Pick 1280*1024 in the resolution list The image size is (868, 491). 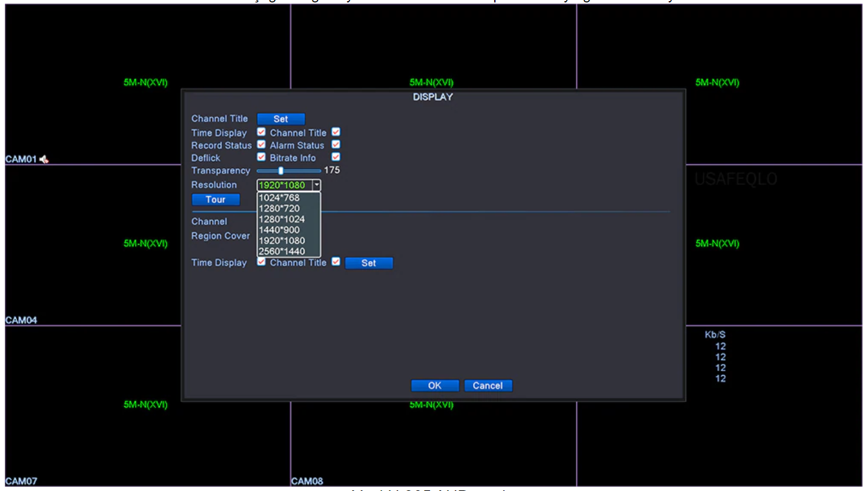(x=282, y=219)
